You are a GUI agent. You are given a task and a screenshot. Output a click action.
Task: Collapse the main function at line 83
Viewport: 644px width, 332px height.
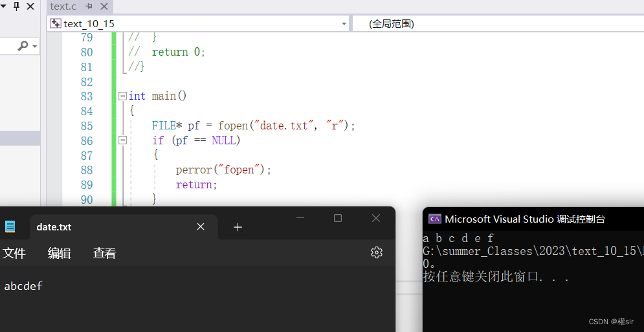[122, 96]
